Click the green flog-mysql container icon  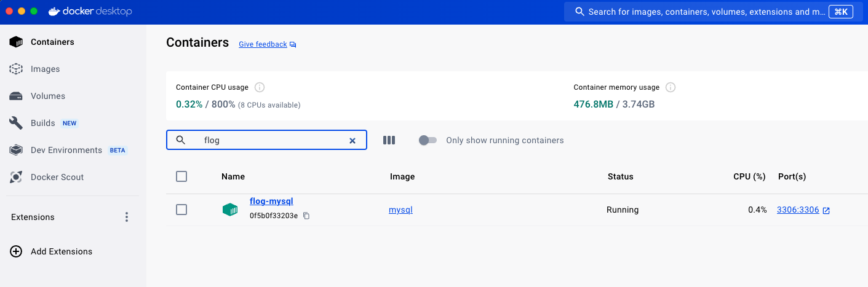click(x=230, y=210)
